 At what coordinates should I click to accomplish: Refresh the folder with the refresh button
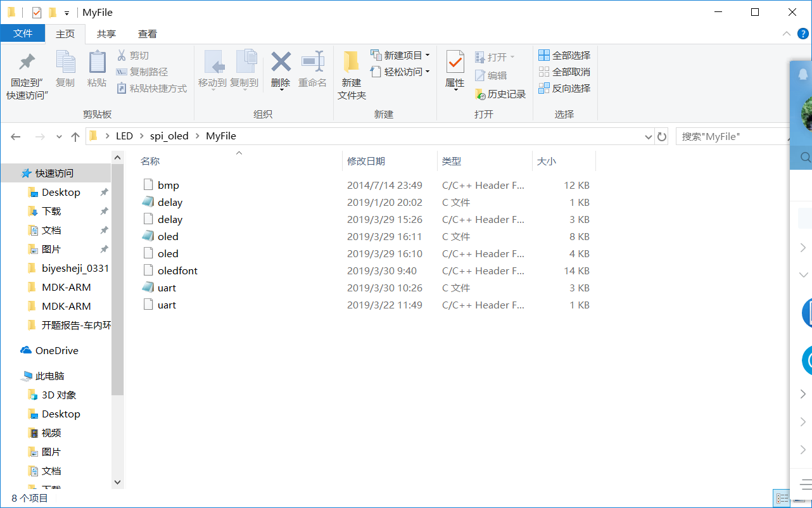[x=662, y=136]
